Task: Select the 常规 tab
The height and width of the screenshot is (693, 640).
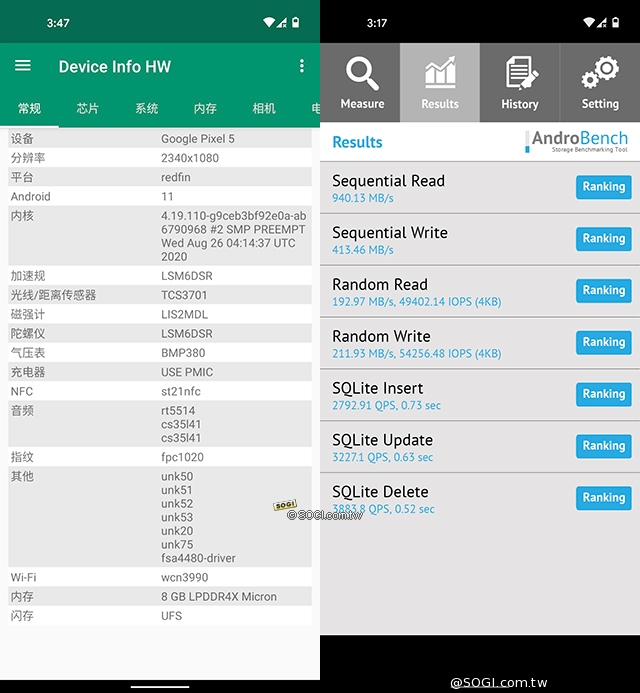Action: (x=30, y=108)
